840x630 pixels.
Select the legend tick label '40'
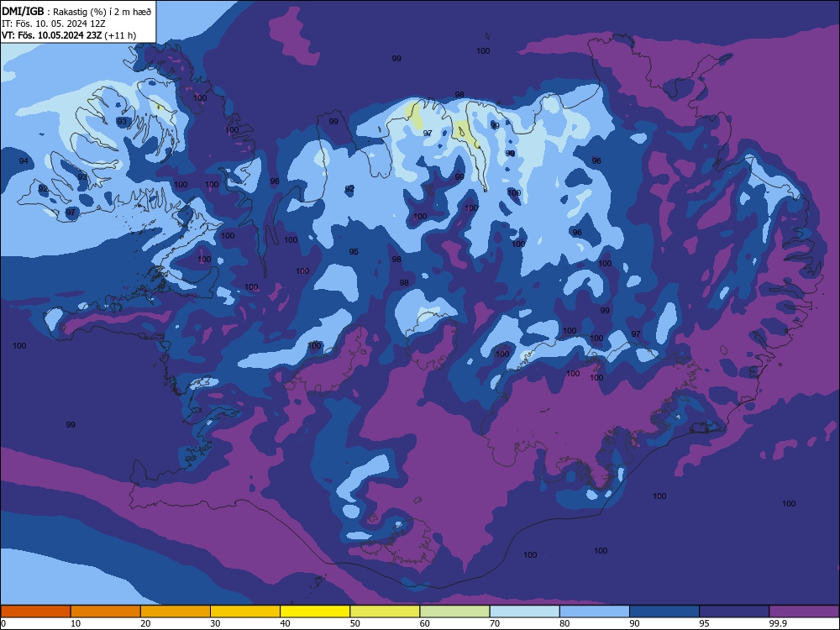(286, 623)
